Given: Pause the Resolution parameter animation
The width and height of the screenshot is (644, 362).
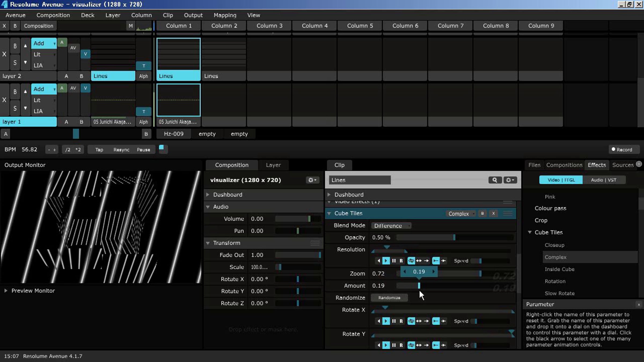Looking at the screenshot, I should tap(394, 261).
